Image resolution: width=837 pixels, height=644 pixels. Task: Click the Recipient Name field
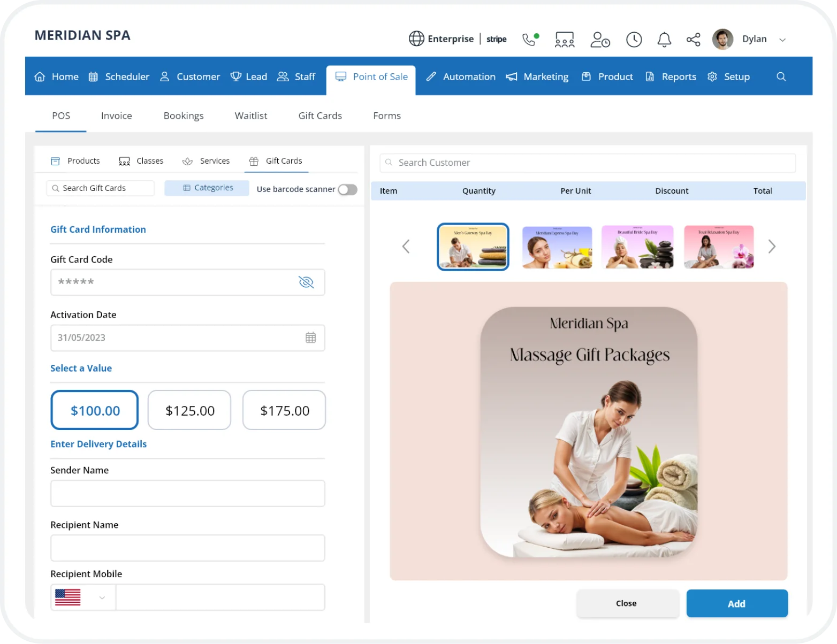pyautogui.click(x=188, y=548)
